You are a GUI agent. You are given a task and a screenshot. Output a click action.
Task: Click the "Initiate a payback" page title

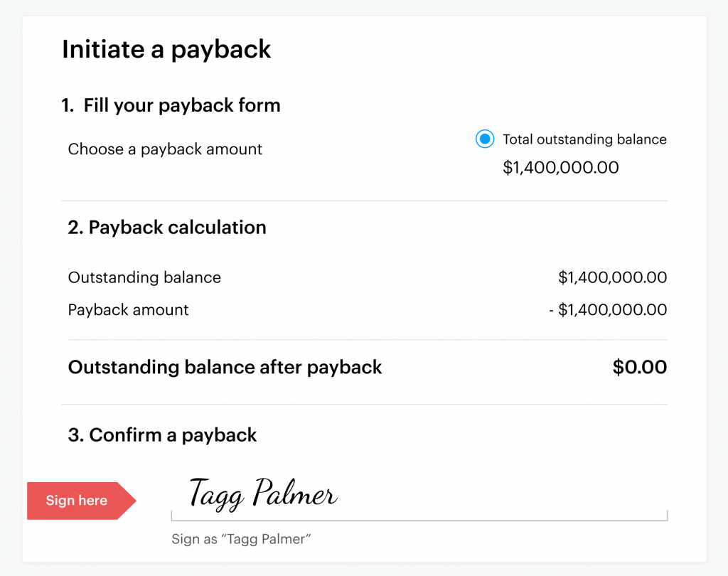tap(166, 50)
